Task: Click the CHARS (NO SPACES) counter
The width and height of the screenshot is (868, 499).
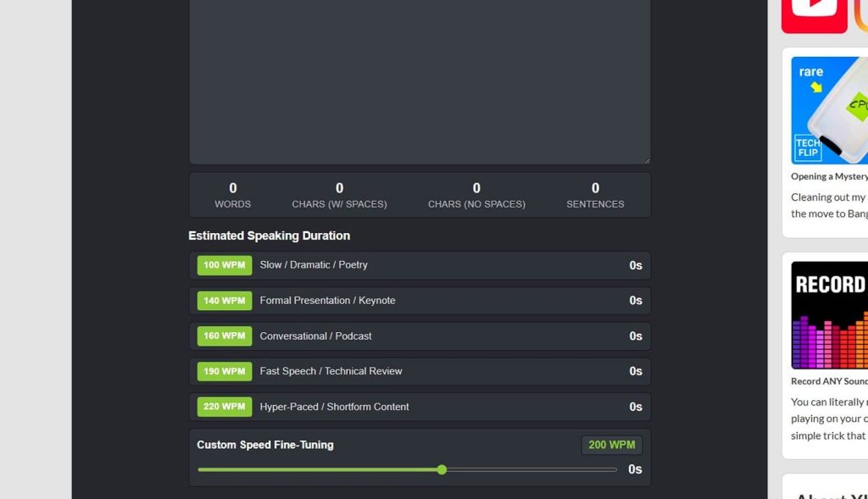Action: [x=476, y=196]
